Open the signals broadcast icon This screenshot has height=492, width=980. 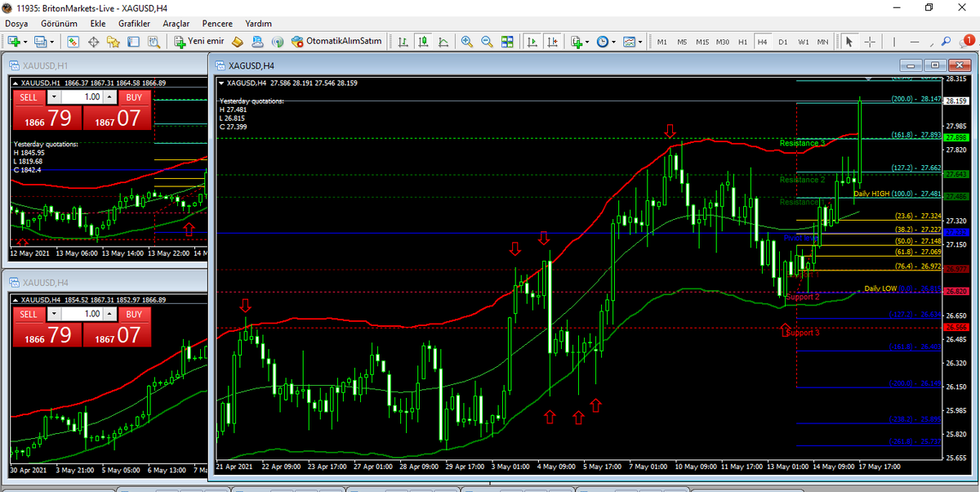tap(278, 41)
